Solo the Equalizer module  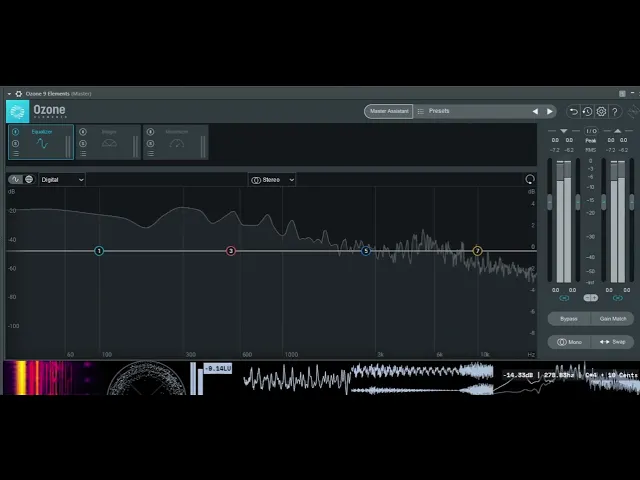(x=16, y=143)
